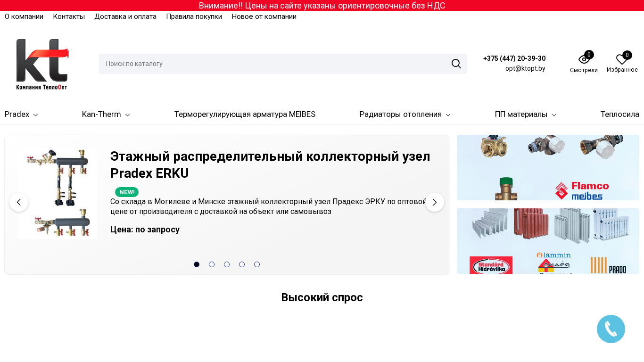644x362 pixels.
Task: Open the radiators brands banner
Action: coord(548,241)
